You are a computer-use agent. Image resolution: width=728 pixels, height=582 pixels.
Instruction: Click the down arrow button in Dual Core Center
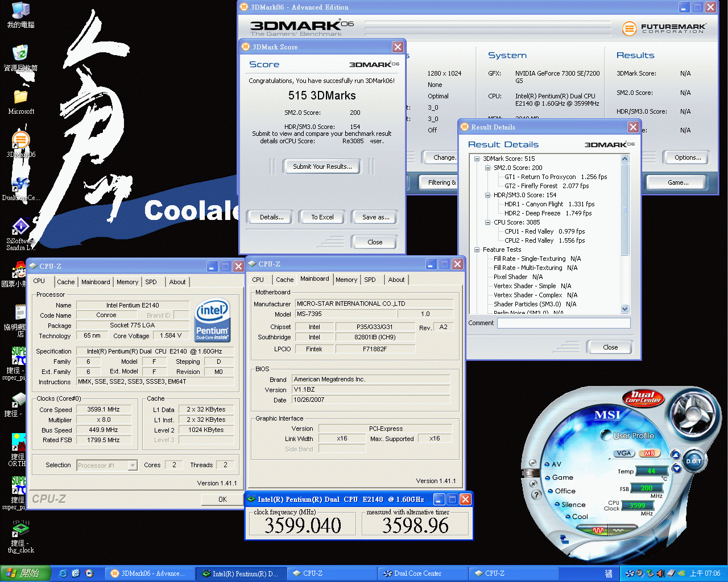tap(676, 468)
